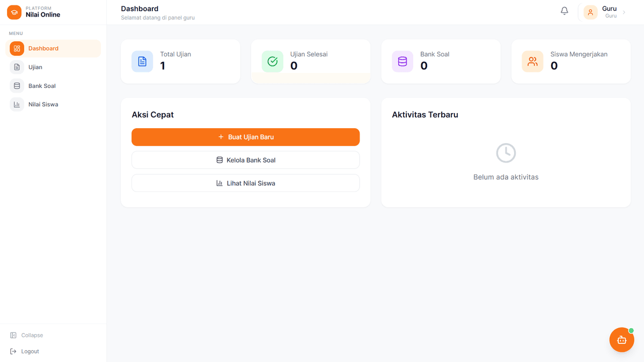The height and width of the screenshot is (362, 644).
Task: Click the Nilai Online graduation cap logo
Action: click(14, 12)
